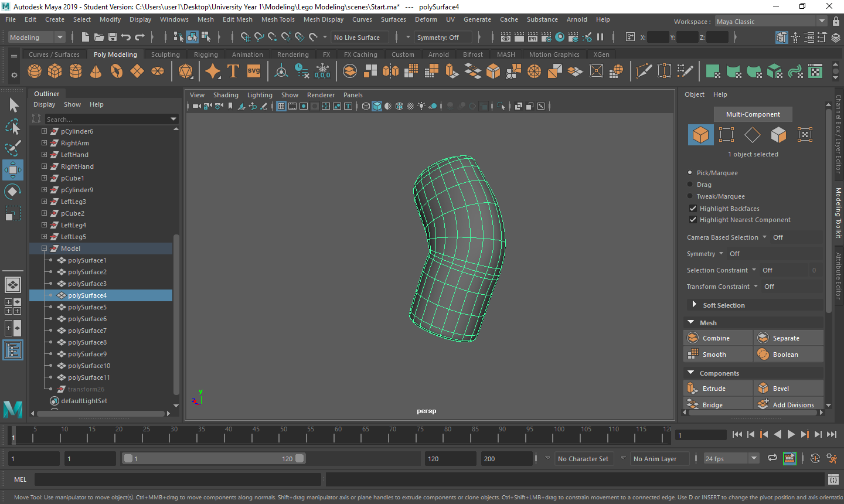Click the Undo arrow icon
The width and height of the screenshot is (844, 504).
[x=125, y=37]
